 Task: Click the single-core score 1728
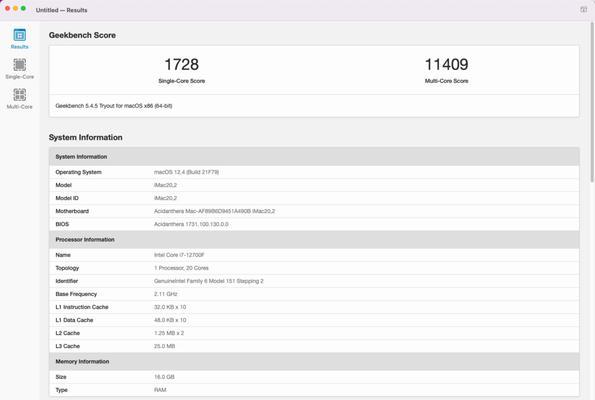pos(181,65)
